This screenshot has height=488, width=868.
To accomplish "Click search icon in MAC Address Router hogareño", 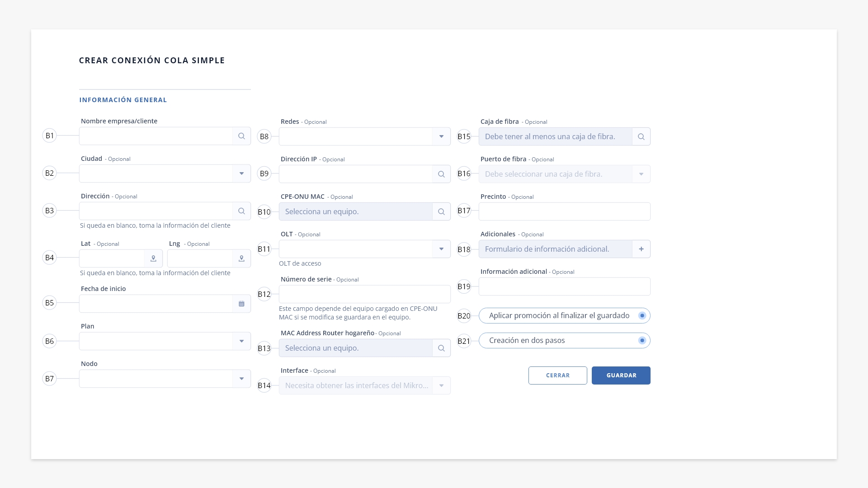I will 441,348.
